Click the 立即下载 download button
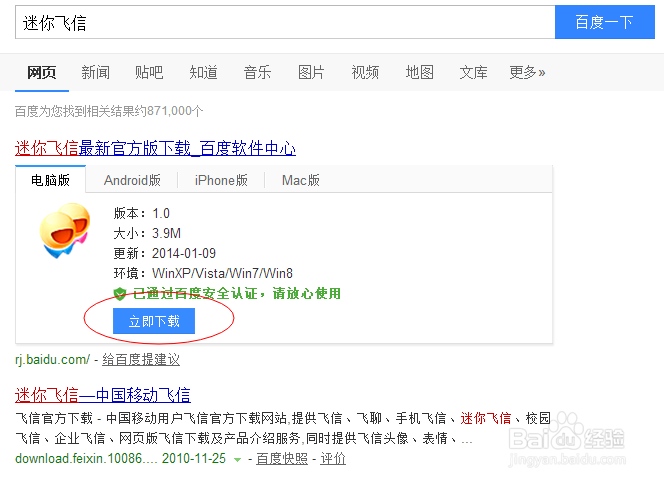 tap(154, 321)
